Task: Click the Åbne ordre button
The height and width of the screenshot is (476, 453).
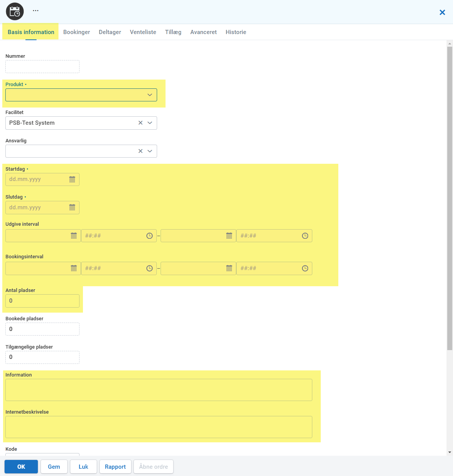Action: coord(153,467)
